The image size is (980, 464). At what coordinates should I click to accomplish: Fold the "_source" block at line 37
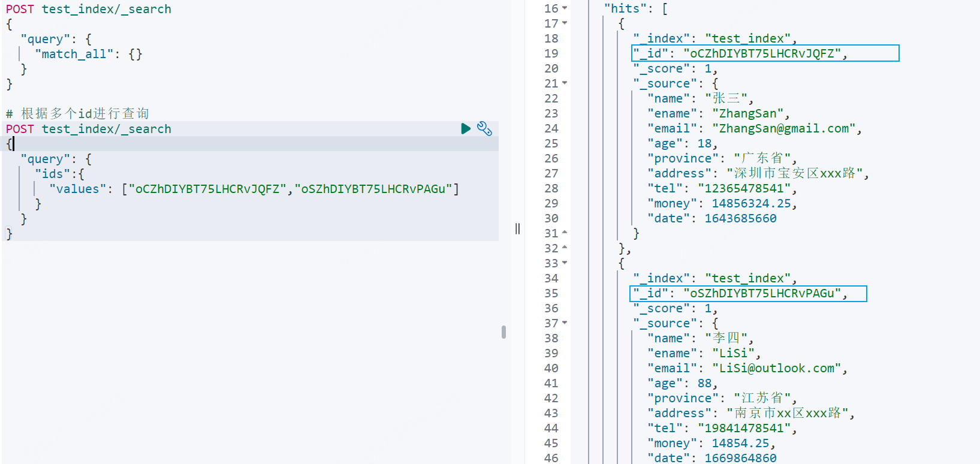click(565, 323)
